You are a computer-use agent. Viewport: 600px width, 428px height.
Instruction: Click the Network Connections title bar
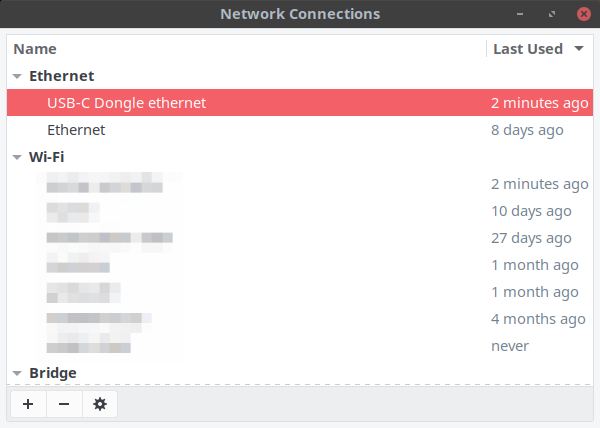(x=300, y=14)
